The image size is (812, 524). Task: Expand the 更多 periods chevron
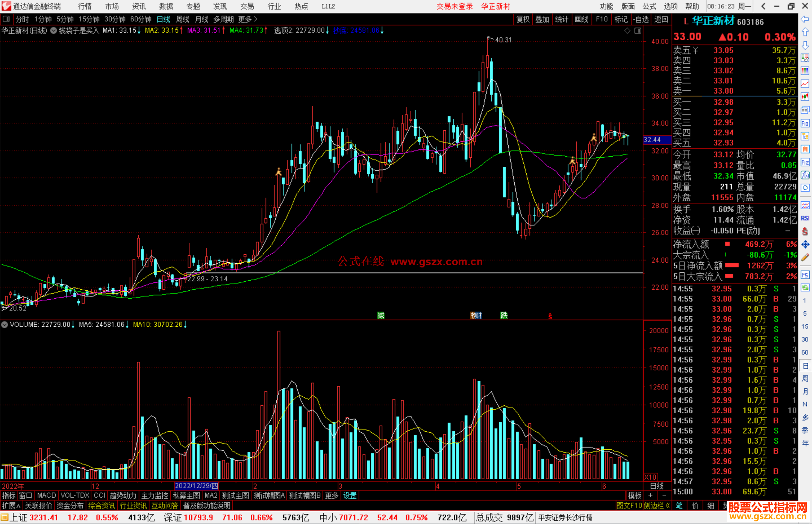[x=256, y=19]
